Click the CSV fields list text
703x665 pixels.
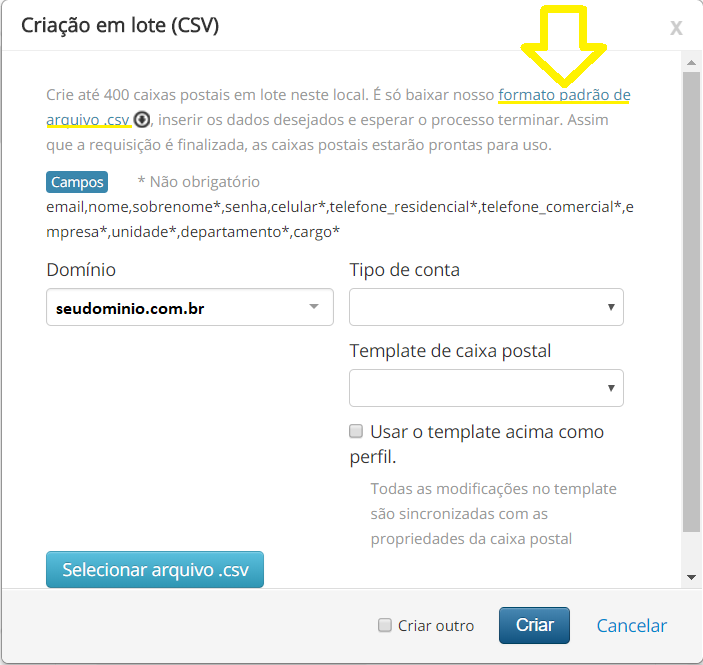[339, 219]
